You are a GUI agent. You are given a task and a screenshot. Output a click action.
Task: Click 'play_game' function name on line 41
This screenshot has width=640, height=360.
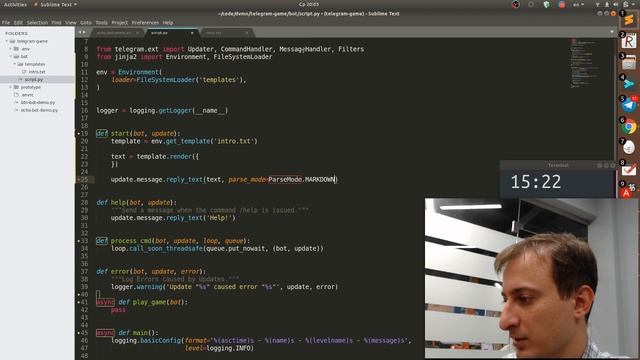149,302
